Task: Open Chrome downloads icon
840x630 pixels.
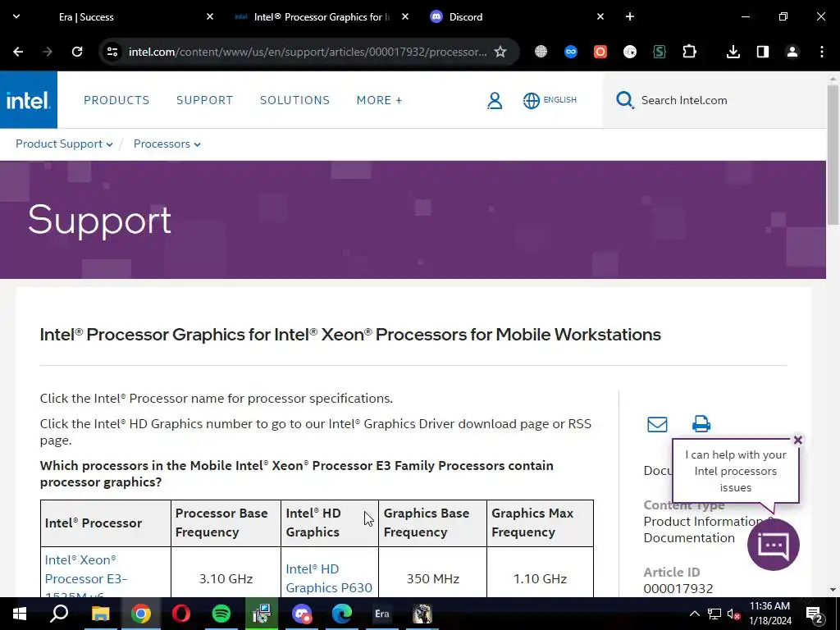Action: click(x=733, y=52)
